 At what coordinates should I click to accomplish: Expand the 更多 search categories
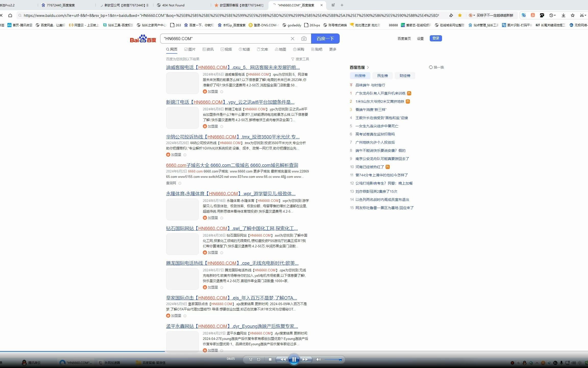coord(333,49)
